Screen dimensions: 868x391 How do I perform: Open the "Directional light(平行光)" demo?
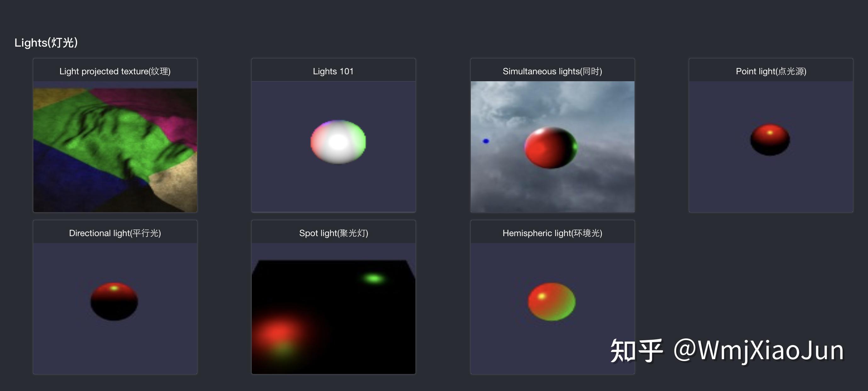115,232
